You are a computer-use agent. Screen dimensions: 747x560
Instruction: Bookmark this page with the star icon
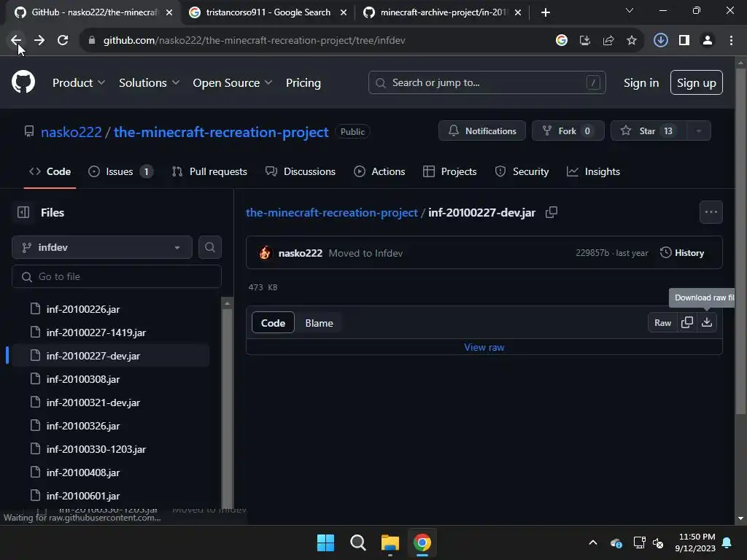(x=631, y=41)
